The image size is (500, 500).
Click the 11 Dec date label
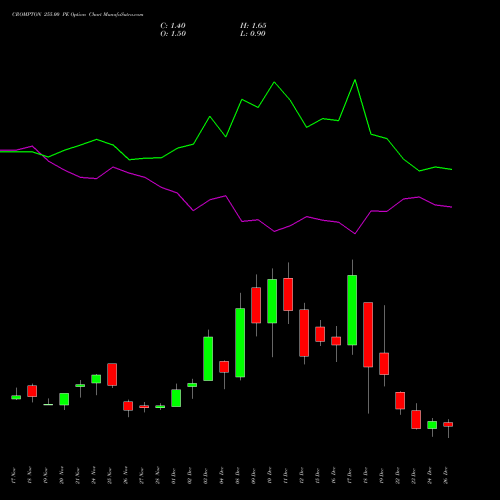[x=286, y=476]
